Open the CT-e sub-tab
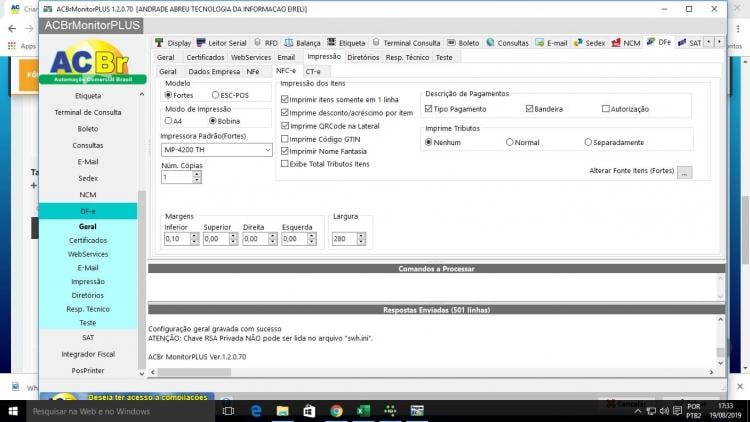The width and height of the screenshot is (750, 422). (x=313, y=72)
